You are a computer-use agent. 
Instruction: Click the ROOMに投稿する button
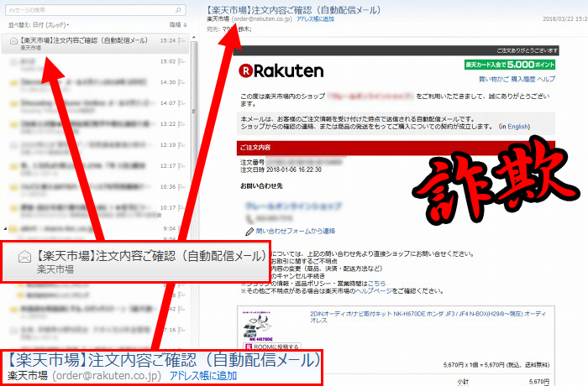(x=272, y=347)
